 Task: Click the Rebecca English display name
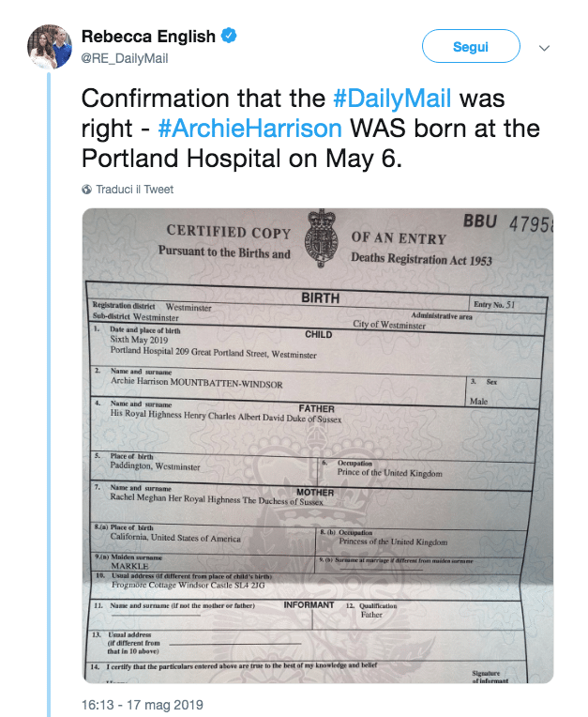coord(148,37)
